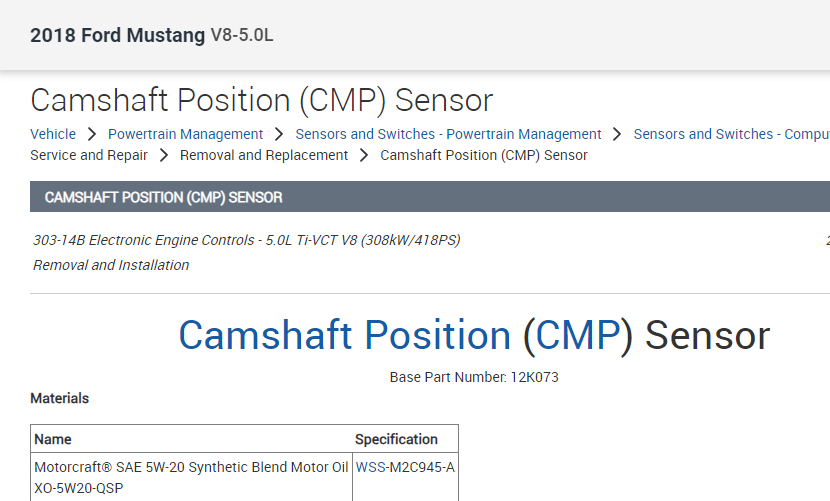The image size is (830, 501).
Task: Click the Motorcraft SAE 5W-20 oil table cell
Action: [x=191, y=477]
